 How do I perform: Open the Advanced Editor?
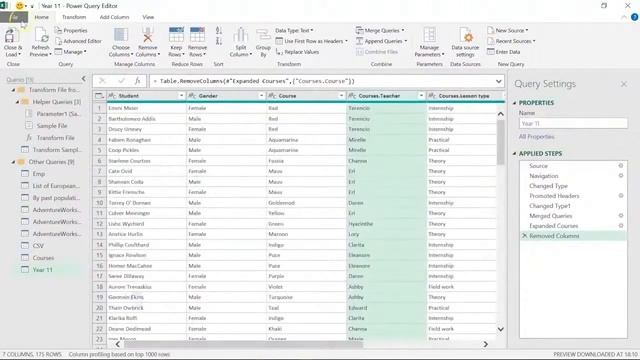pyautogui.click(x=78, y=41)
